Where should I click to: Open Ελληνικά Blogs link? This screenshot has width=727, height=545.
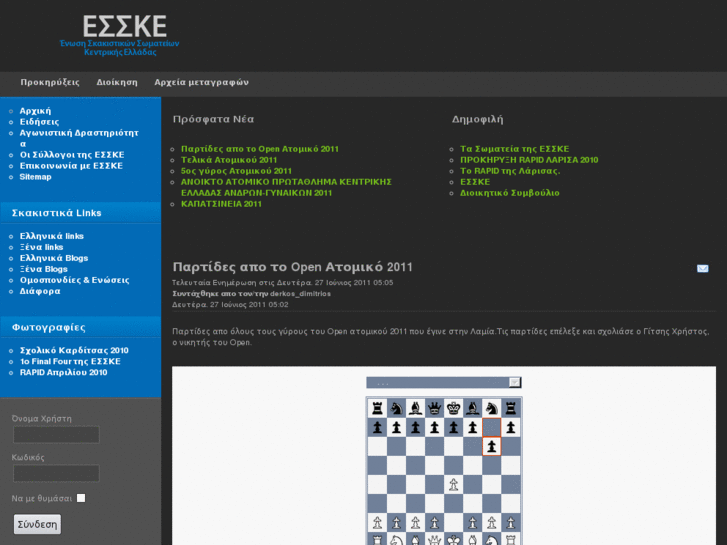54,258
